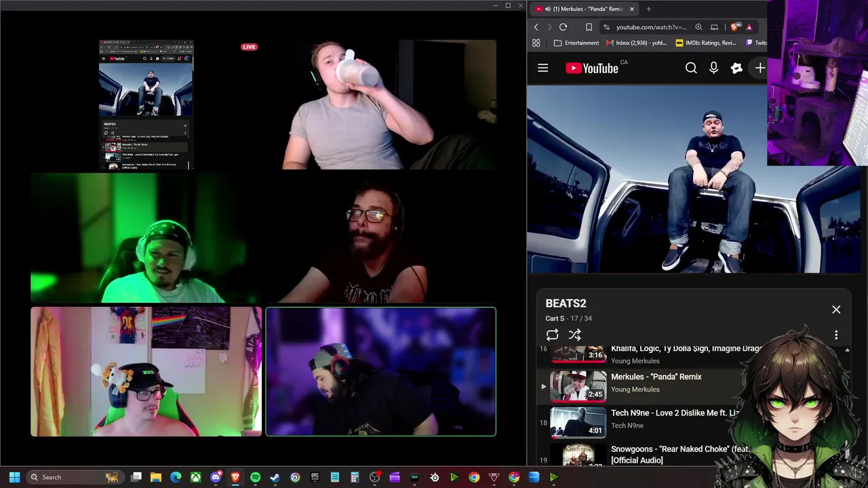Open YouTube search with the magnifier icon
Image resolution: width=868 pixels, height=488 pixels.
691,68
